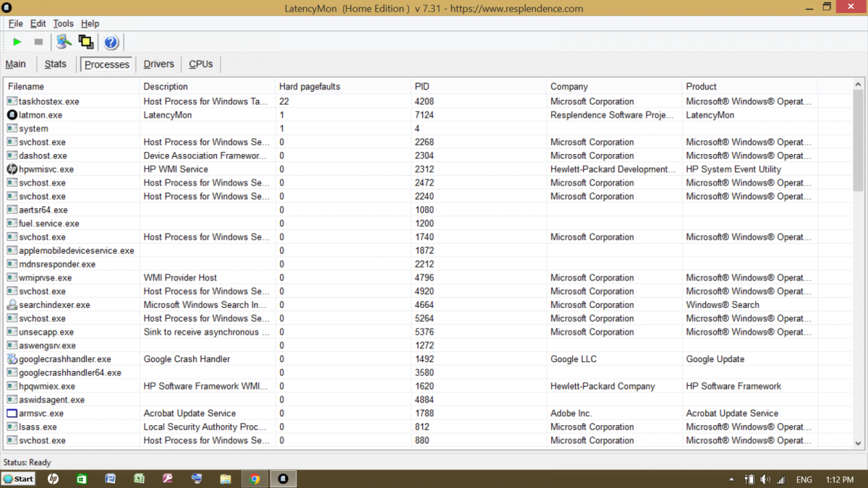
Task: Sort by the Description column header
Action: (207, 87)
